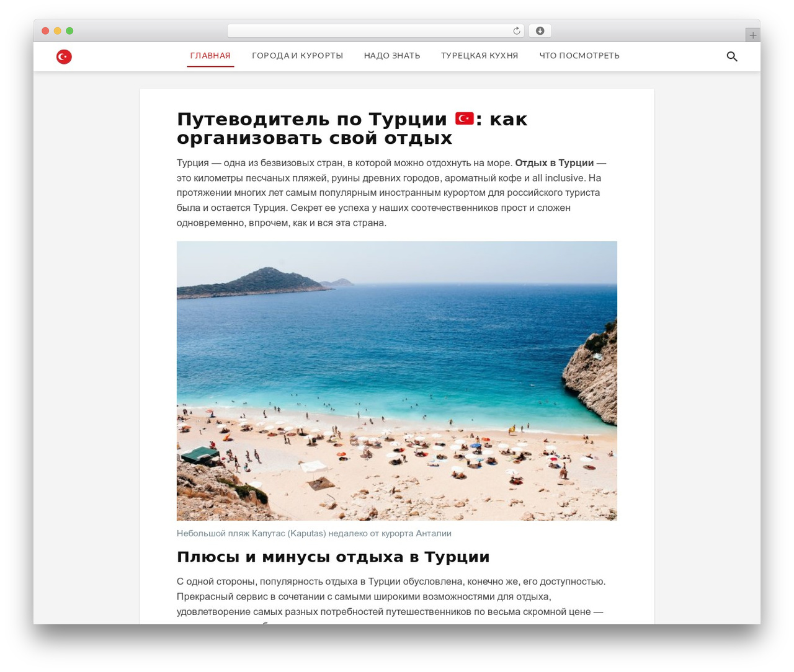Click the bold text Отдых в Турции
794x672 pixels.
point(555,163)
